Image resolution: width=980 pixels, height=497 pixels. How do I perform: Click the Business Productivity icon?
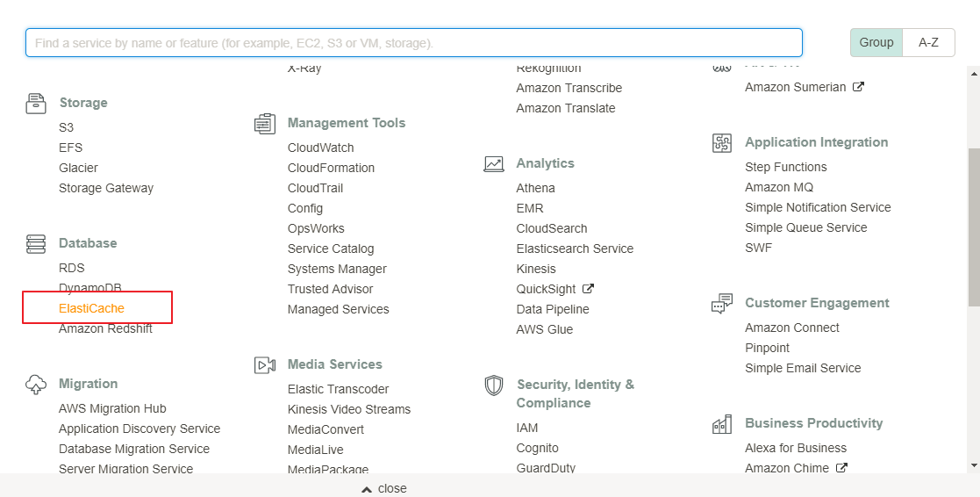tap(722, 424)
